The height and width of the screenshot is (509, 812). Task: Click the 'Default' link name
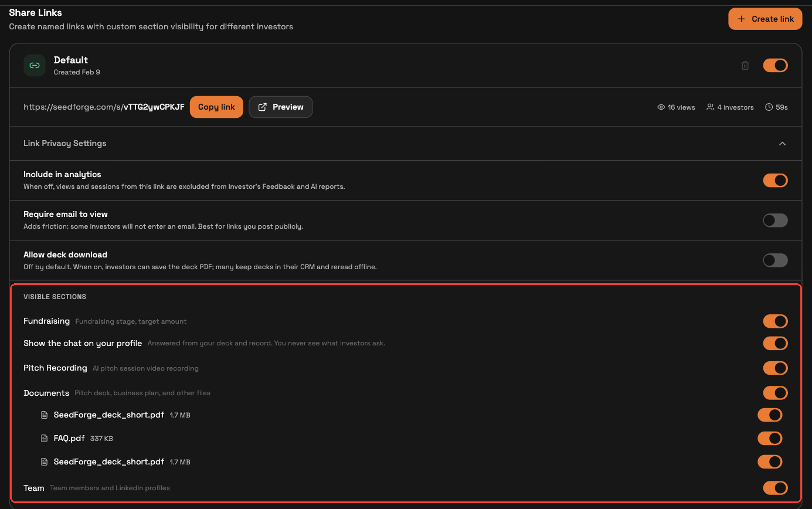71,60
